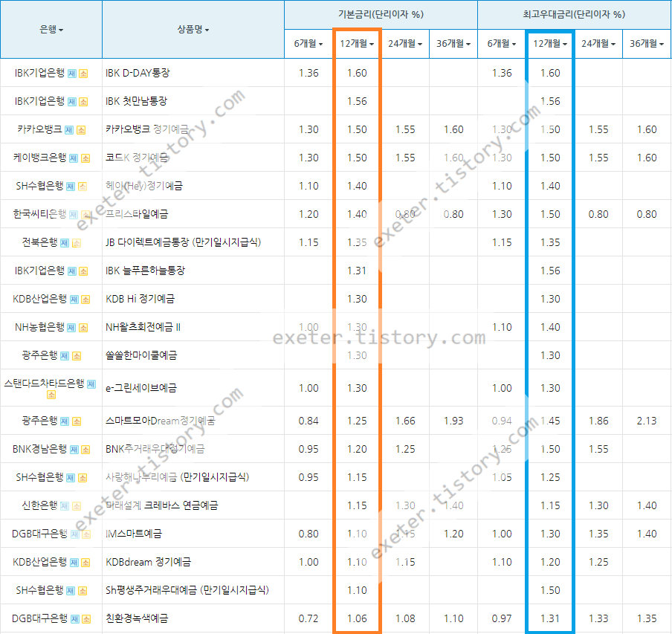This screenshot has height=634, width=672.
Task: Click the yellow 소 badge in KDB Hi 정기예금 row
Action: [x=85, y=300]
